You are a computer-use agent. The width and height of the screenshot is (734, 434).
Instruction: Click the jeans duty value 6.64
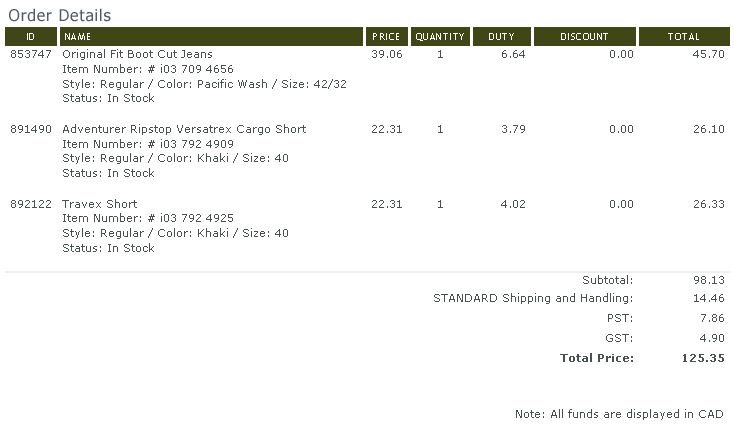pos(513,54)
